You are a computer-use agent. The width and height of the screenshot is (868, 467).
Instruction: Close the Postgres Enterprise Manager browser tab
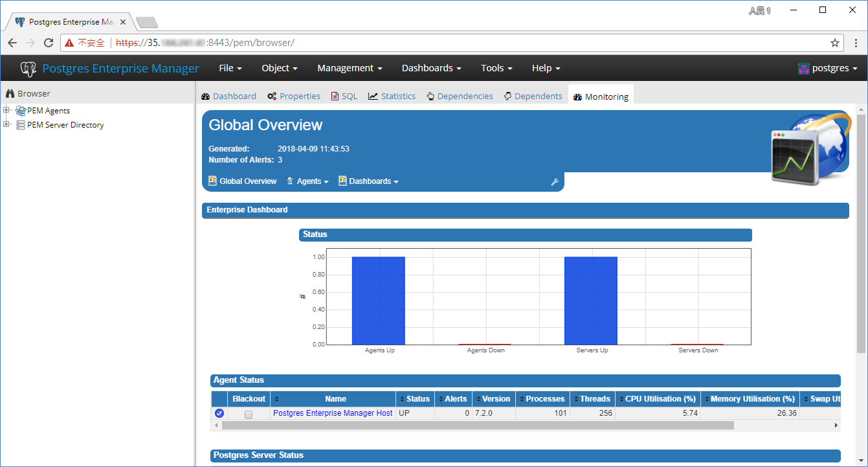coord(123,22)
